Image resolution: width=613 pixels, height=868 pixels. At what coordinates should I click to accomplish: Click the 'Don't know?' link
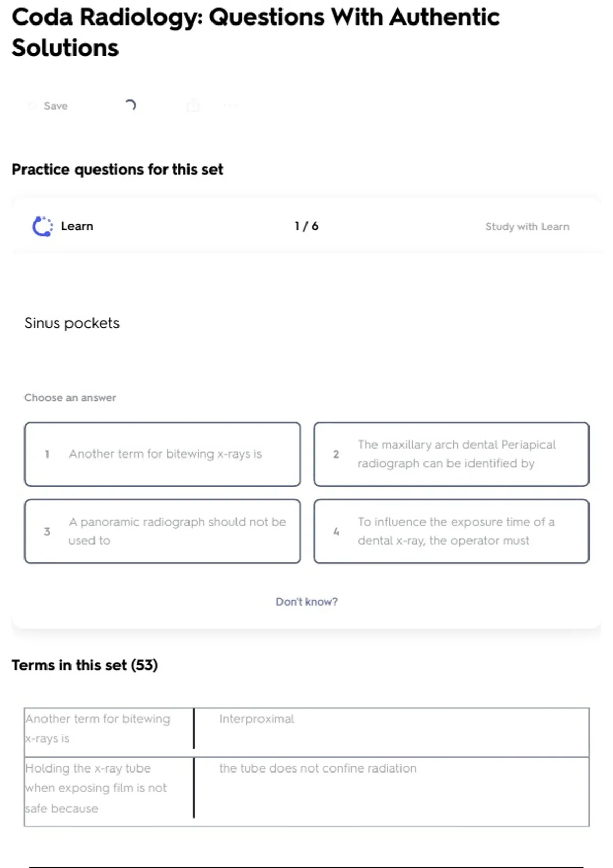306,601
